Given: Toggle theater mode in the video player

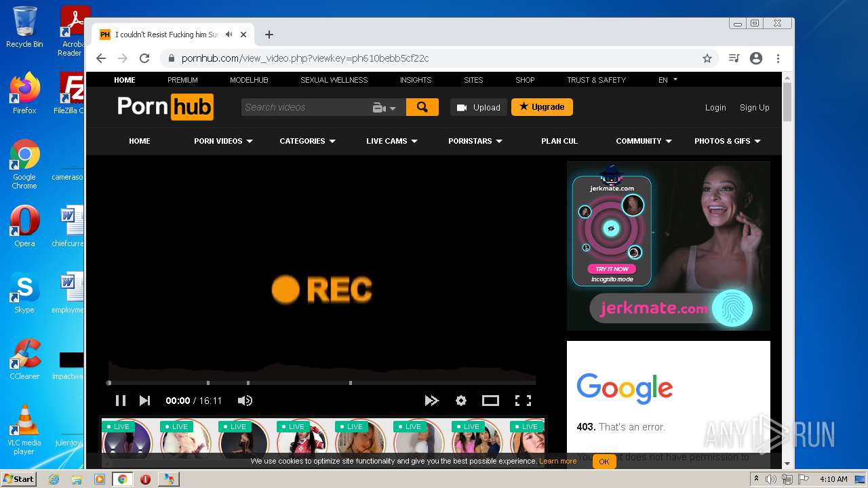Looking at the screenshot, I should (x=490, y=401).
